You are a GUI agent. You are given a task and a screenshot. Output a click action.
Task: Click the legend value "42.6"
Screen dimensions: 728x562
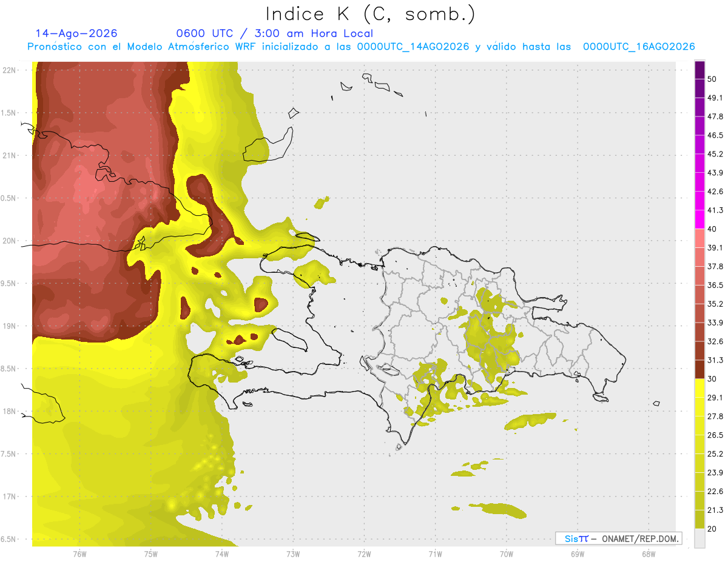point(715,192)
